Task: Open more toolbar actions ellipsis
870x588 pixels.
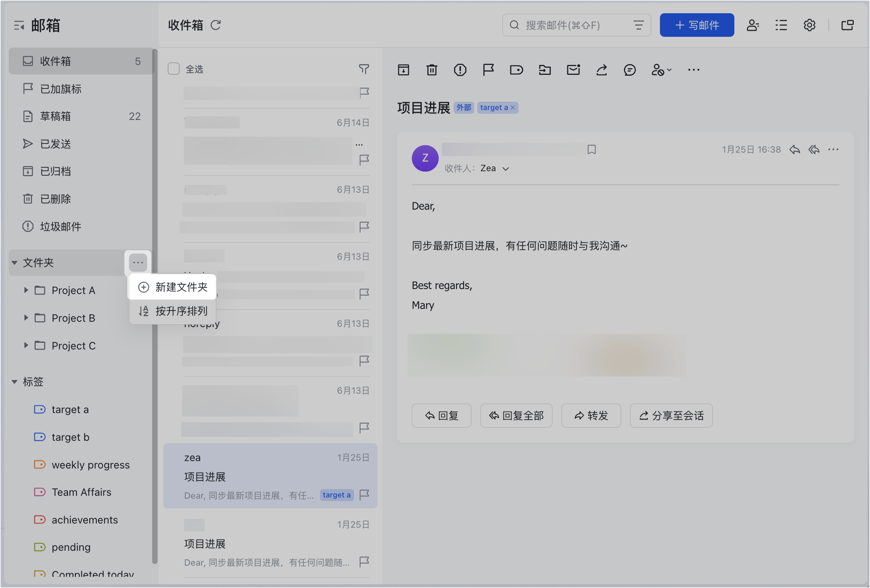Action: pos(693,70)
